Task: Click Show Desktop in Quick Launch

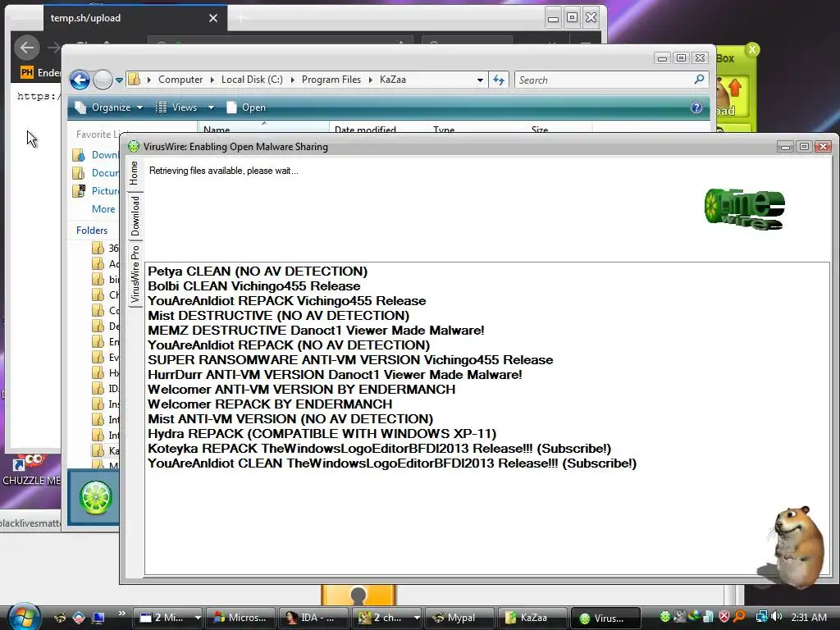Action: coord(98,618)
